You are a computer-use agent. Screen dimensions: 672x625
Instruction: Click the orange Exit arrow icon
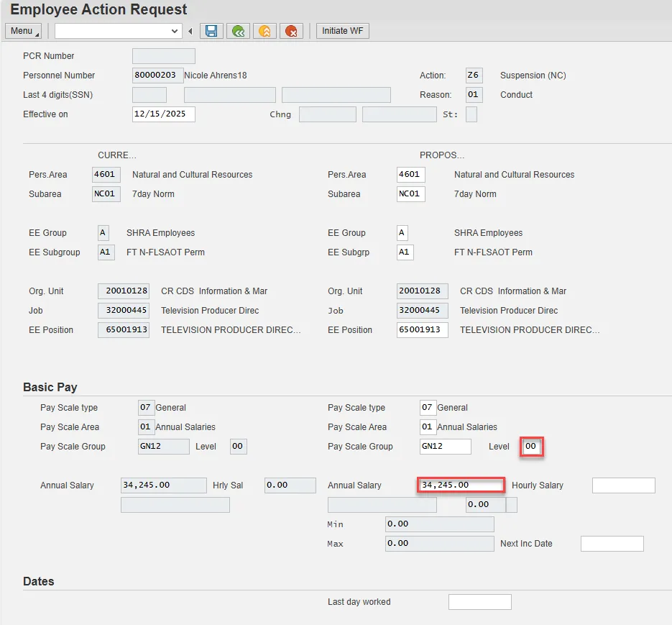[x=264, y=31]
